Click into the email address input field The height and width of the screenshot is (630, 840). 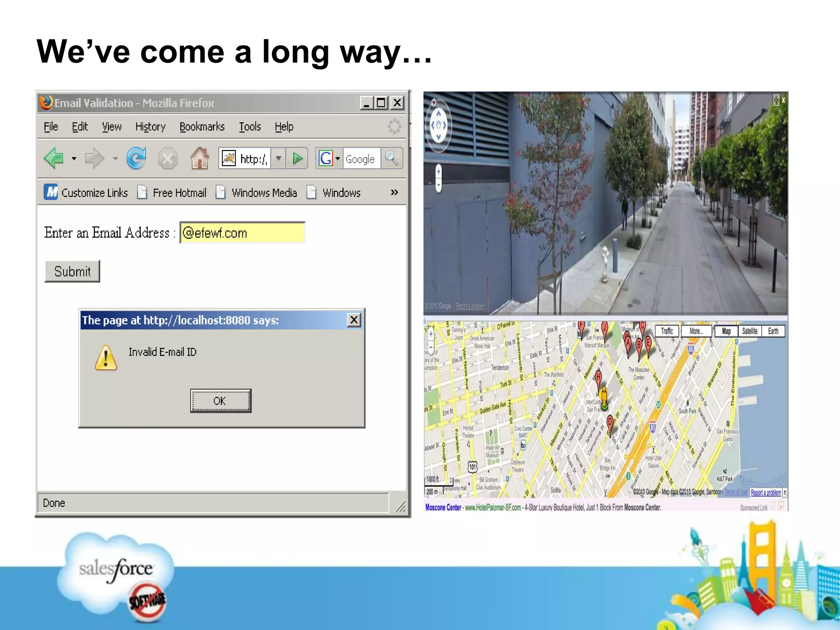(242, 233)
